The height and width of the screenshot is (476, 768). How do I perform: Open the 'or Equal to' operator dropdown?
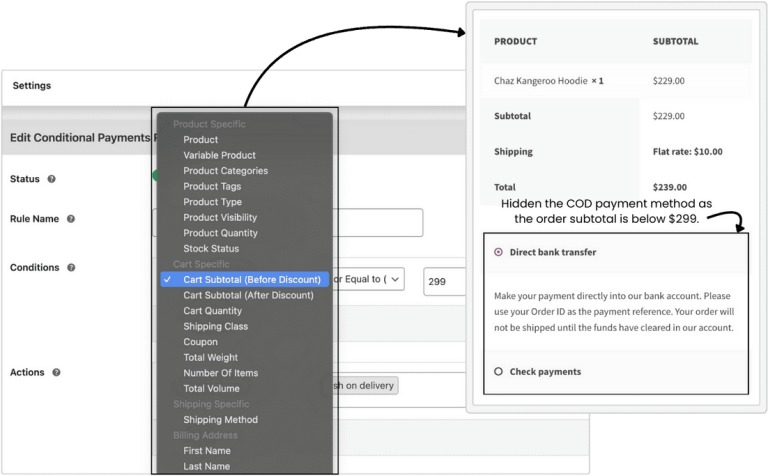(367, 280)
